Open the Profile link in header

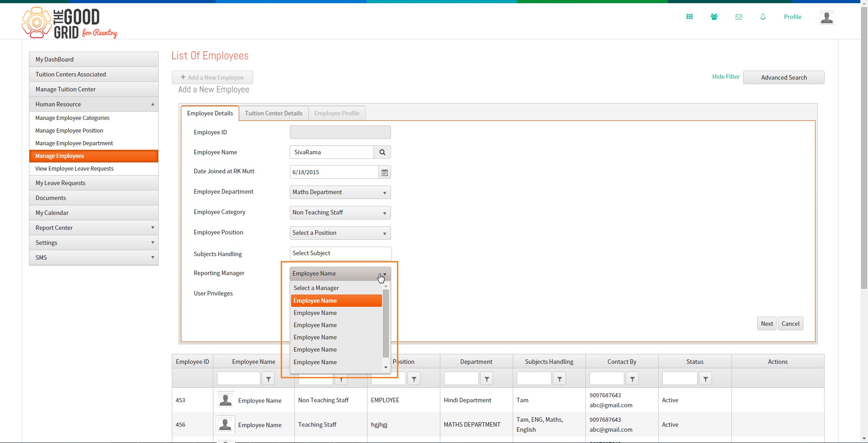[x=793, y=17]
